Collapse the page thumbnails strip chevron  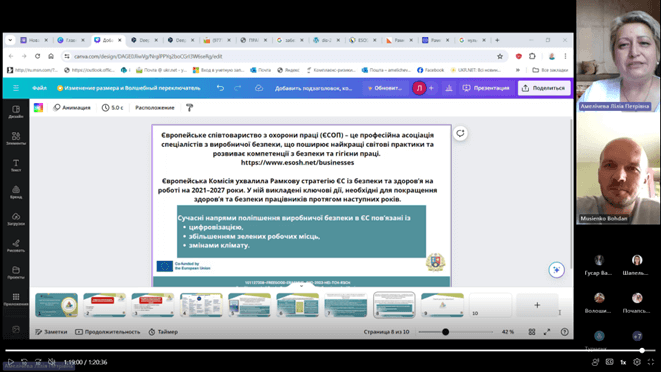(301, 286)
